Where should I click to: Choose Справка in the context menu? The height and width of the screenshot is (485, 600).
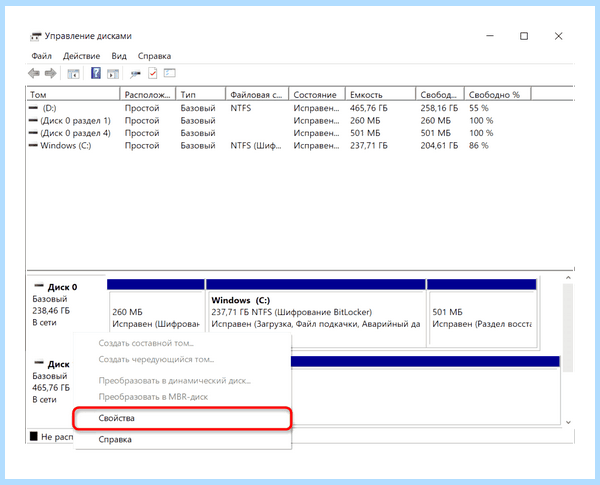pyautogui.click(x=182, y=439)
